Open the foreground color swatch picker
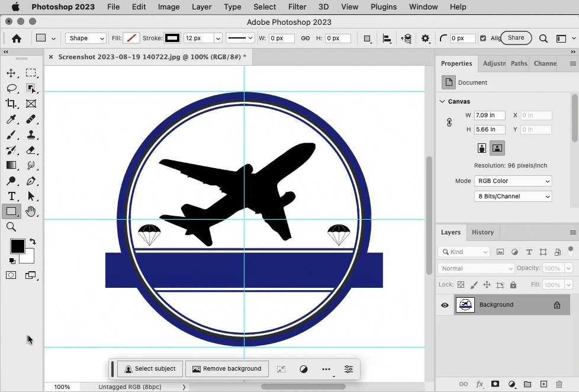The width and height of the screenshot is (579, 392). (17, 245)
